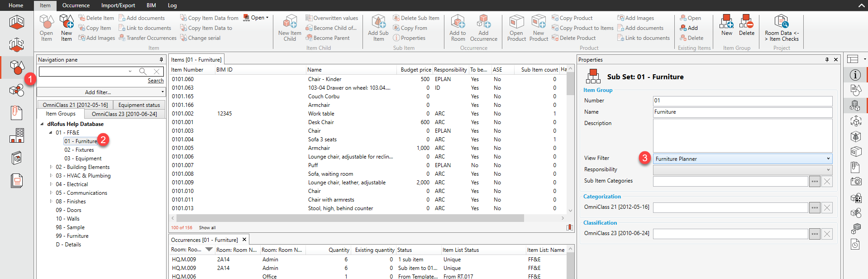Open the Properties info icon in right sidebar
Screen dimensions: 868x279
click(855, 75)
